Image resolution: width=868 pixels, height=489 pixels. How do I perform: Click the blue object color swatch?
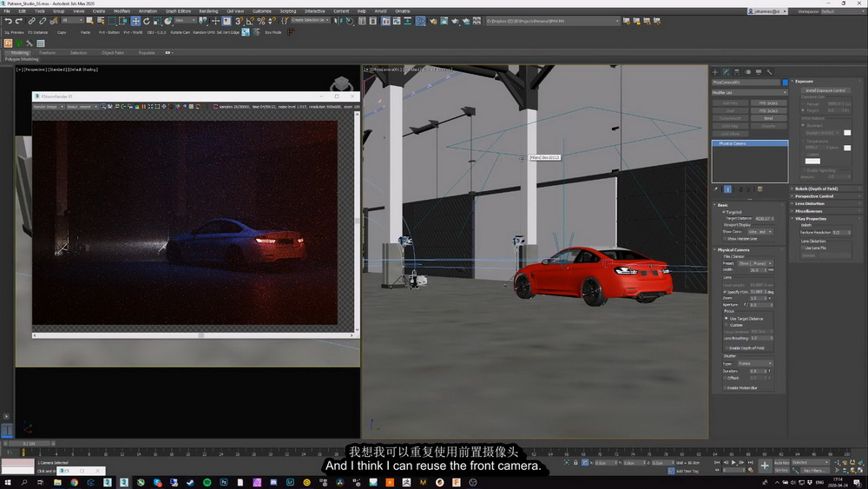click(785, 83)
